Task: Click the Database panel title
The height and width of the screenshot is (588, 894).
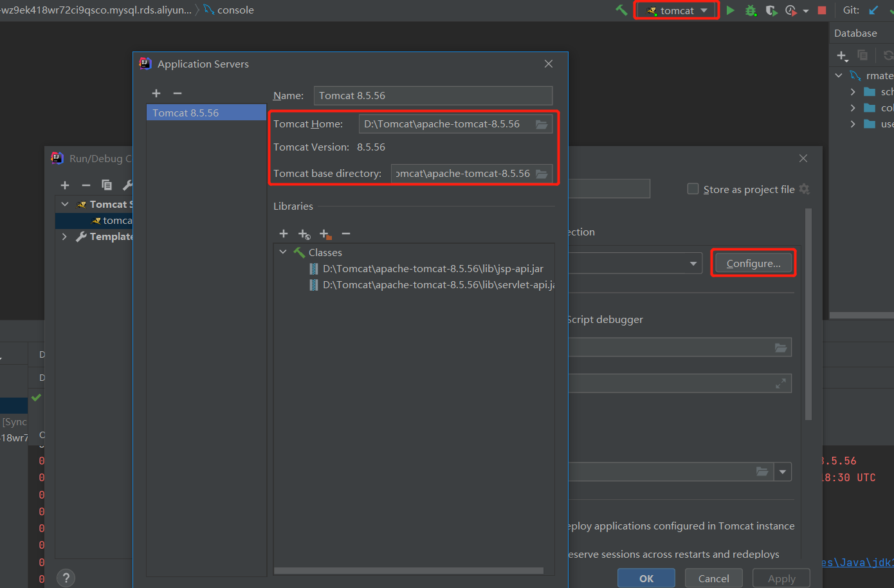Action: point(855,33)
